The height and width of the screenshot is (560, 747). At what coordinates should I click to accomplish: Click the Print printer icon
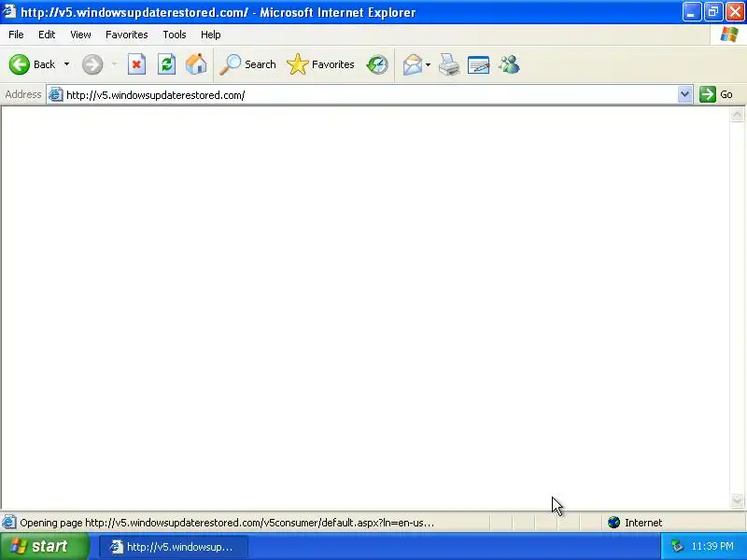[x=449, y=64]
